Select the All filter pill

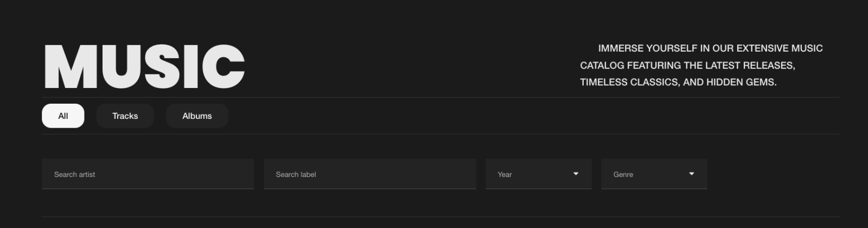point(63,116)
